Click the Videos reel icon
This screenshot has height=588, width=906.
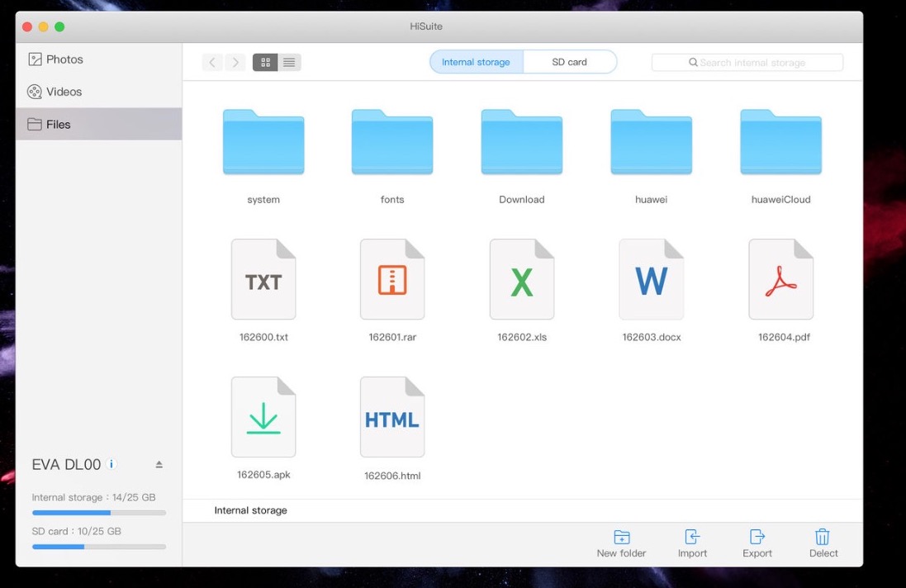[35, 92]
